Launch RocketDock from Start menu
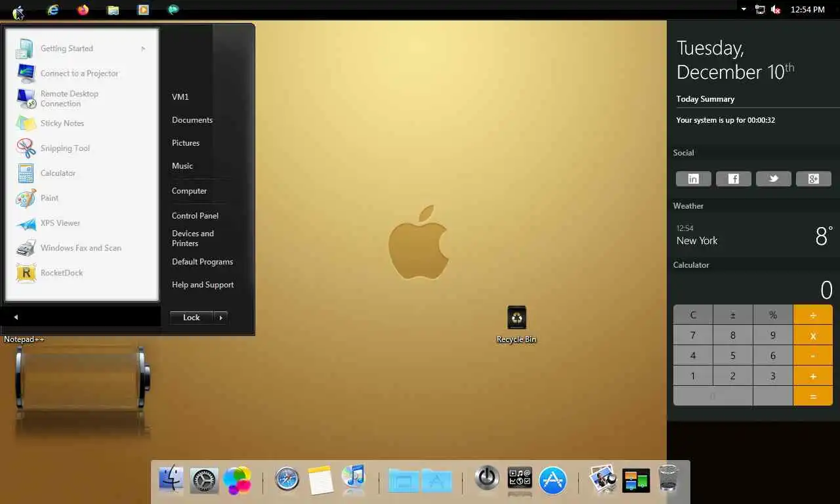The image size is (840, 504). click(x=81, y=273)
